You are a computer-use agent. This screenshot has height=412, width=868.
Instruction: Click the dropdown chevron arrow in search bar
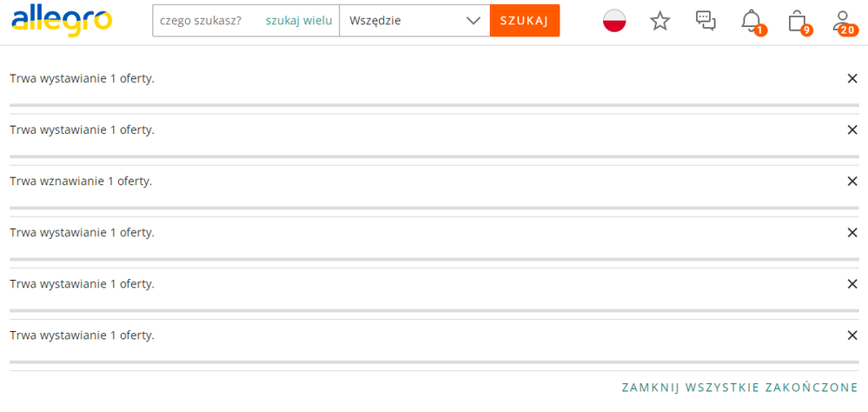coord(474,21)
